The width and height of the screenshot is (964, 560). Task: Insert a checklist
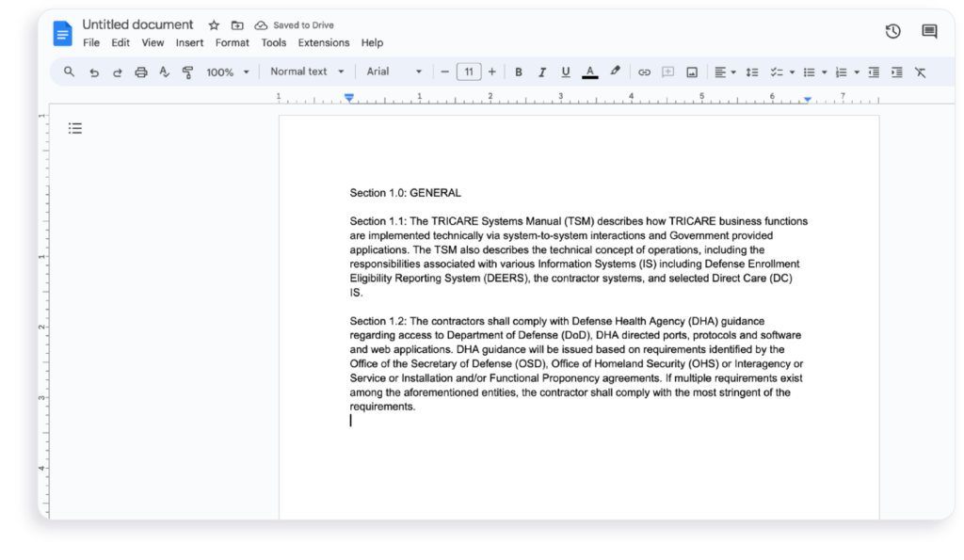(776, 72)
